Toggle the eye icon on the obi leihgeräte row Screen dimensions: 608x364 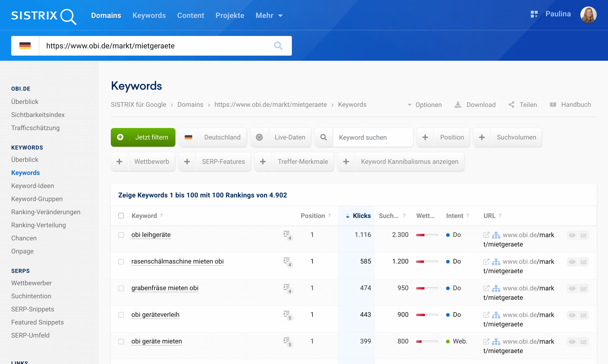tap(572, 235)
